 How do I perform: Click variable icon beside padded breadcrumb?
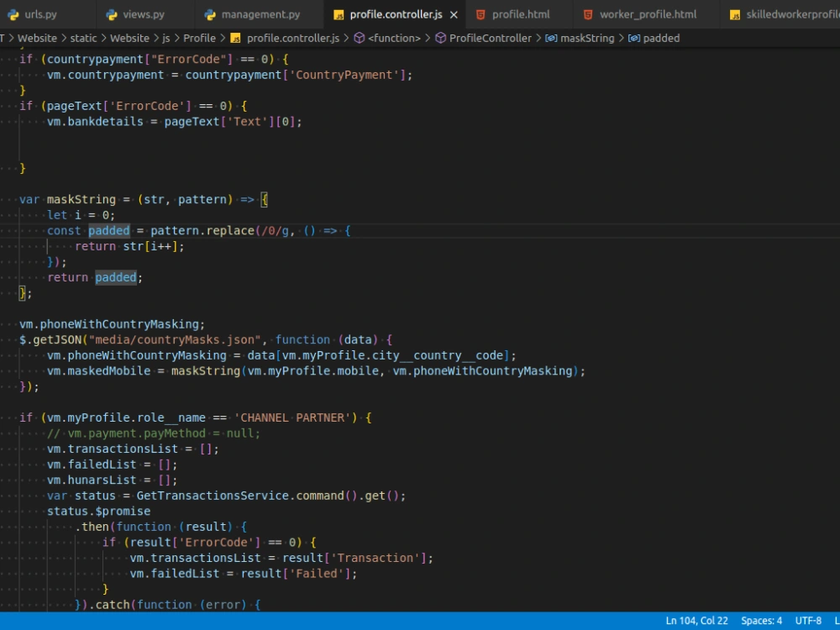(x=634, y=38)
